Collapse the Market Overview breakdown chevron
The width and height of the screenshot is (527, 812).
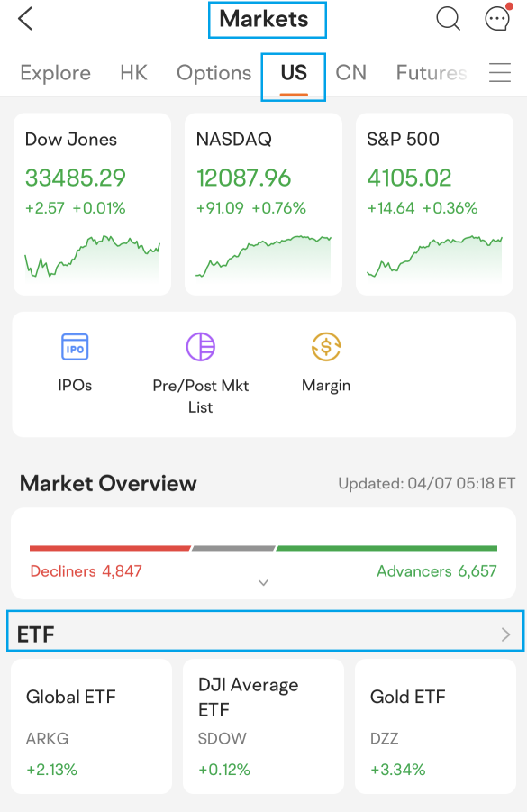click(263, 582)
